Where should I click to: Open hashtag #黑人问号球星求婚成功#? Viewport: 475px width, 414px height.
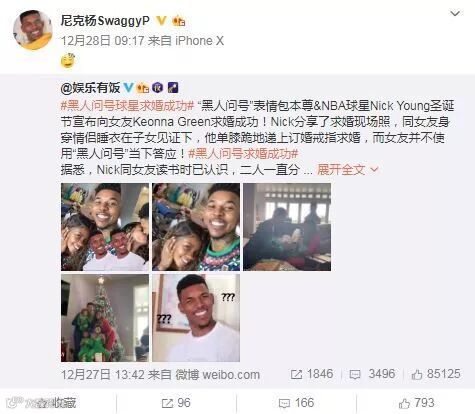127,106
